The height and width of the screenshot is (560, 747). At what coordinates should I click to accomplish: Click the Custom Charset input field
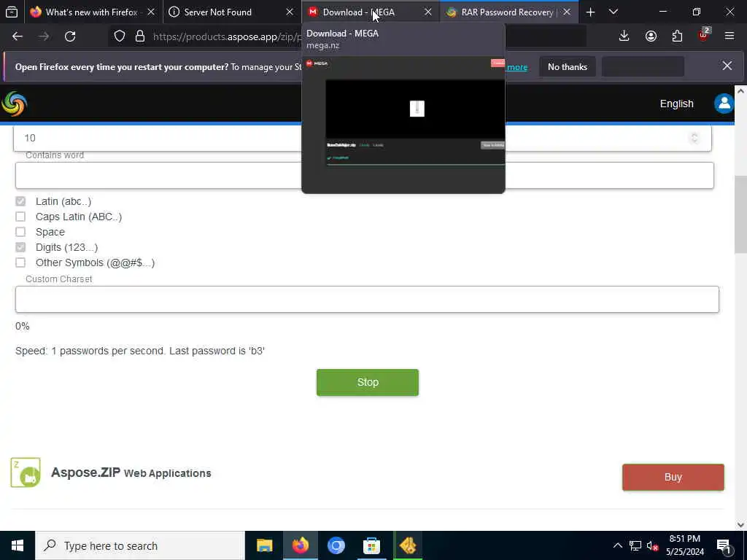pyautogui.click(x=367, y=299)
